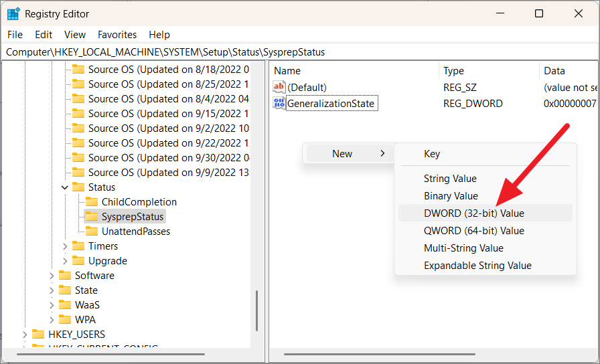
Task: Click the Name column header
Action: (x=354, y=71)
